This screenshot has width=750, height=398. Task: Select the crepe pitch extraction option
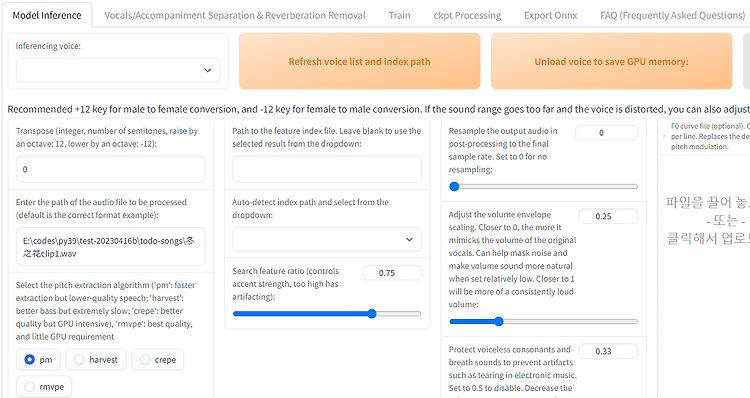coord(158,360)
